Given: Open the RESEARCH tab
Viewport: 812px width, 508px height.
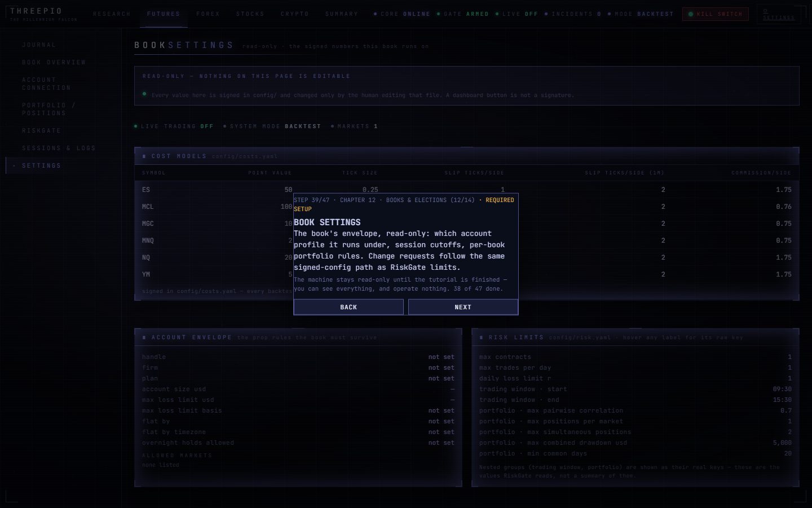Looking at the screenshot, I should click(112, 14).
